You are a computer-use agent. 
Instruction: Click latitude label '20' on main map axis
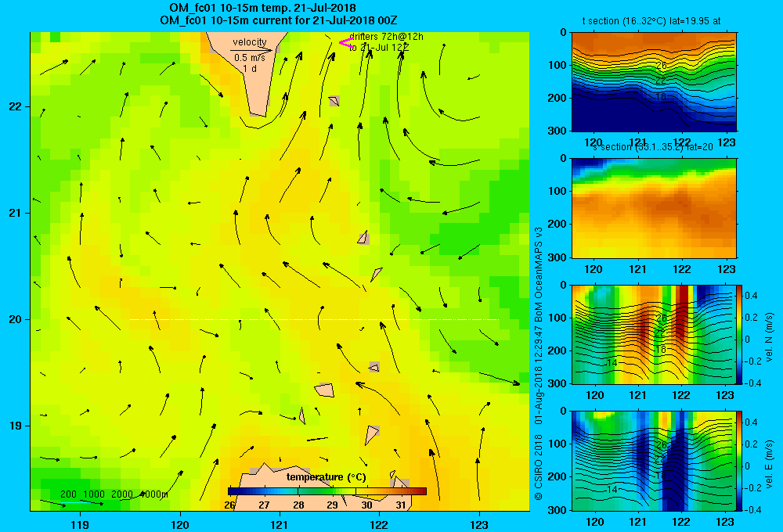[15, 319]
